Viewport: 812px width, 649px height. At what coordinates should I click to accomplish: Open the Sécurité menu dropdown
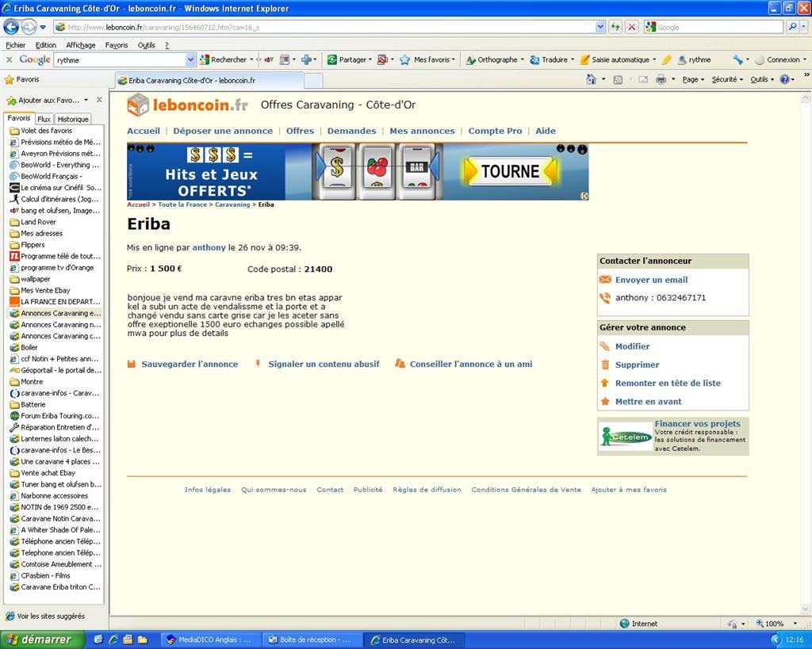pyautogui.click(x=727, y=80)
